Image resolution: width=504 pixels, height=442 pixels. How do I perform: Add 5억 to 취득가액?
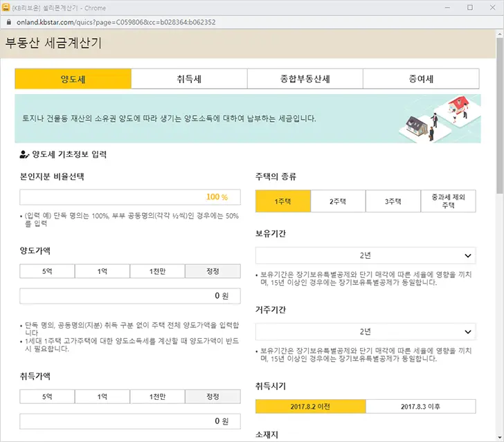(x=47, y=397)
